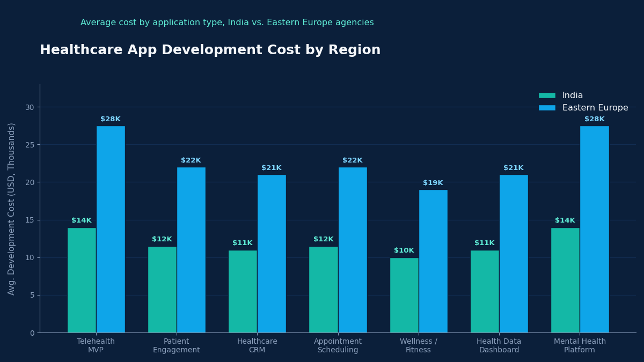Select the India legend label

[573, 95]
